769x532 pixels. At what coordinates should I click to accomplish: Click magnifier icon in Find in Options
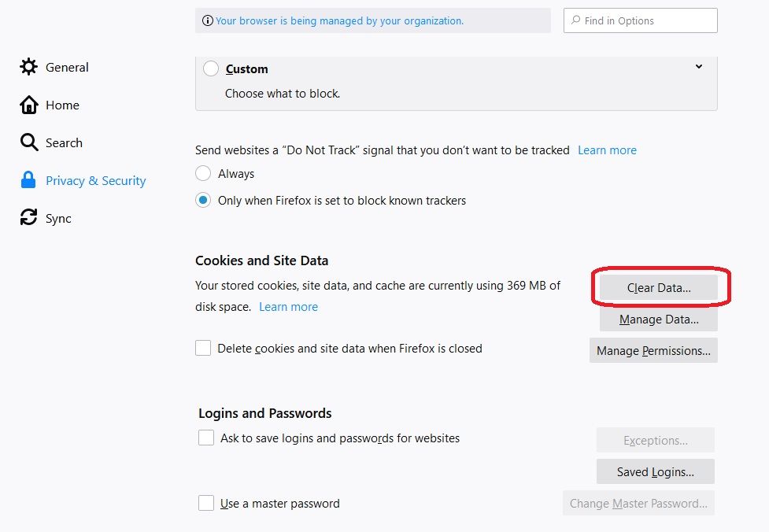pyautogui.click(x=576, y=20)
